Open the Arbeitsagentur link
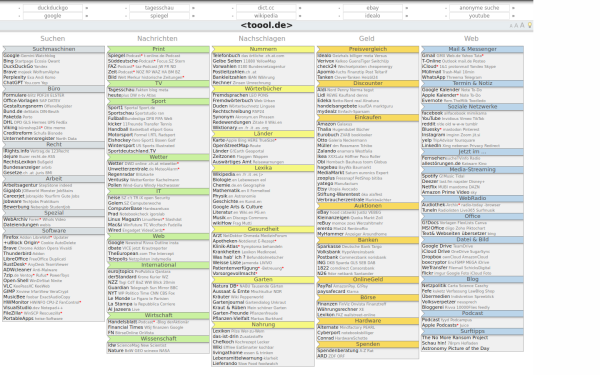 tap(20, 185)
